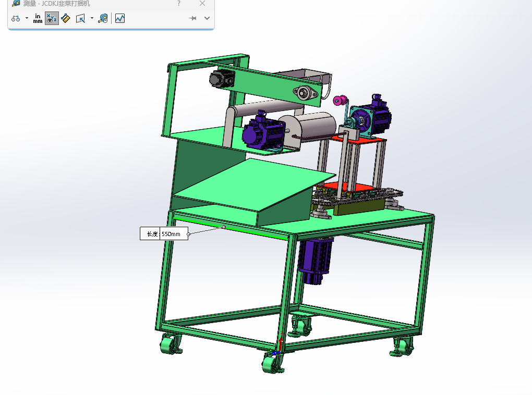
Task: Toggle the show XYZ measurements button
Action: [52, 19]
